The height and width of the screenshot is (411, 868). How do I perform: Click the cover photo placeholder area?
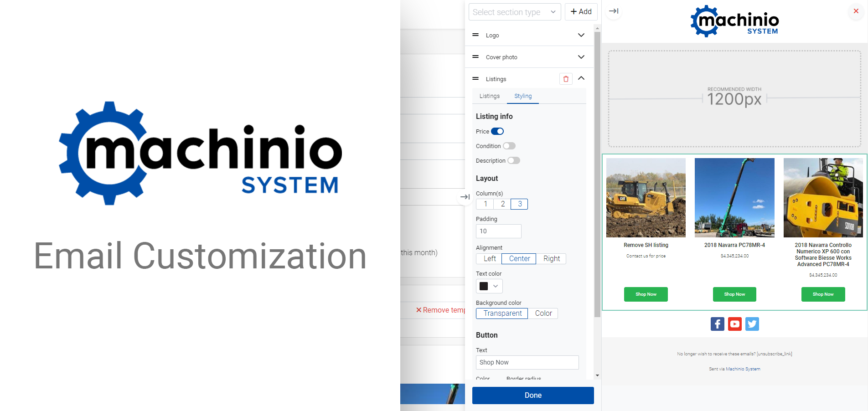click(734, 98)
